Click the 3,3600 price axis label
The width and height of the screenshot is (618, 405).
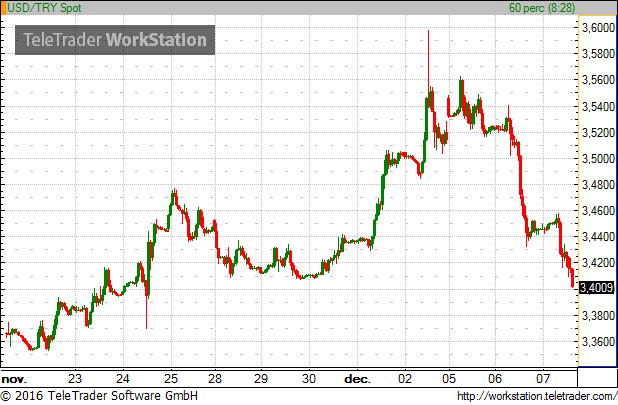click(x=598, y=342)
